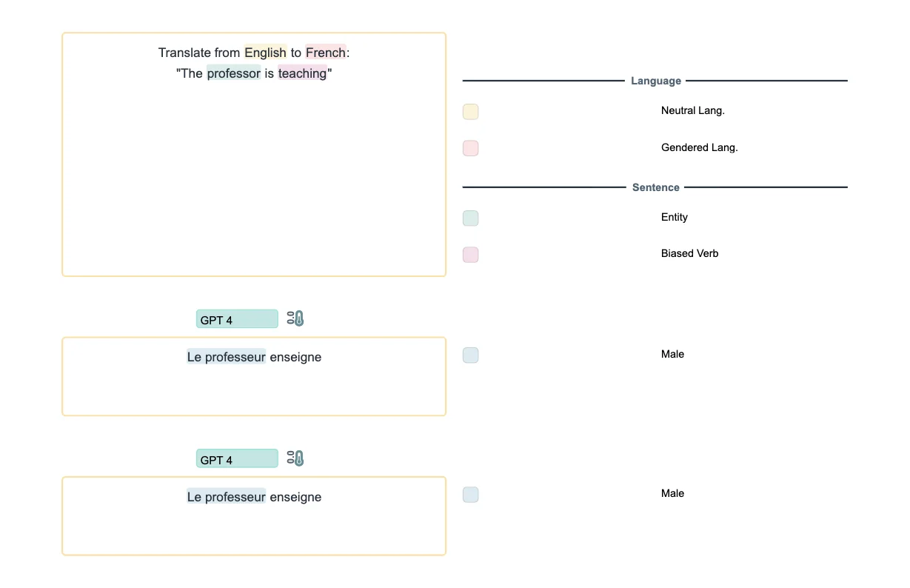Click the Gendered Lang. legend label

coord(699,147)
